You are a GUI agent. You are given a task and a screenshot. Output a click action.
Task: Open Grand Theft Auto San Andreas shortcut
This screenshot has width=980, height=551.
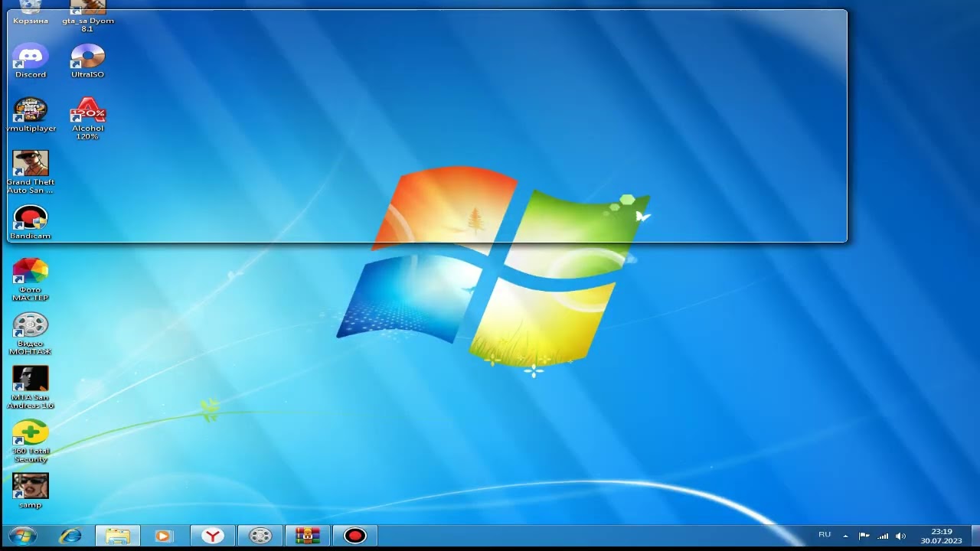[31, 172]
